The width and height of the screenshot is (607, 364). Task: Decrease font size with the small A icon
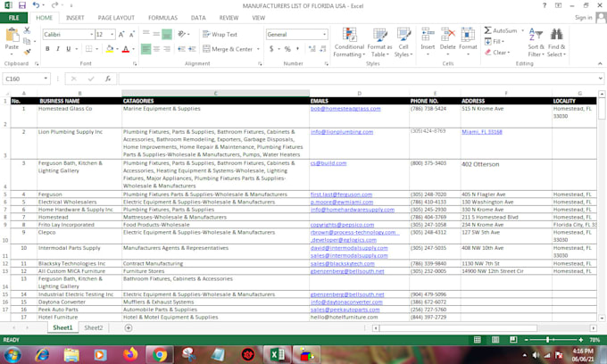(x=131, y=35)
